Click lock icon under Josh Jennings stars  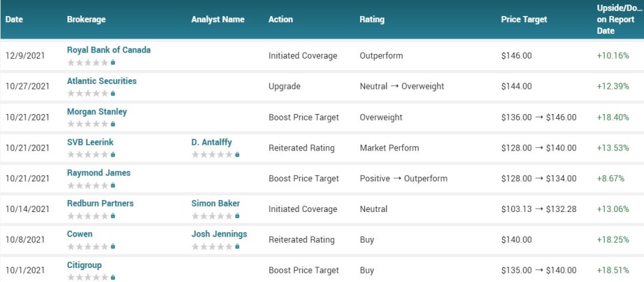pos(237,247)
